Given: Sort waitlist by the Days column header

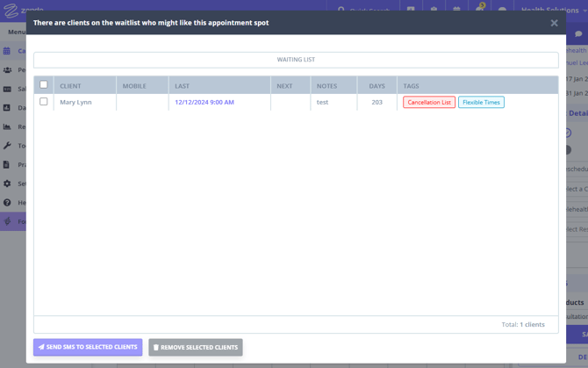Looking at the screenshot, I should pos(376,86).
